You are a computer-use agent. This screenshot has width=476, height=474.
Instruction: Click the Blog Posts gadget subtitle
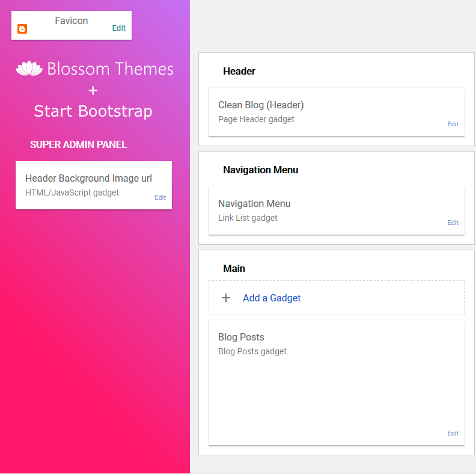click(x=252, y=351)
